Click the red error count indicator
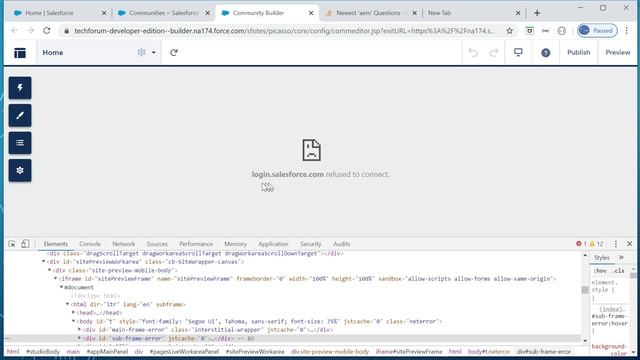Image resolution: width=640 pixels, height=360 pixels. coord(581,244)
